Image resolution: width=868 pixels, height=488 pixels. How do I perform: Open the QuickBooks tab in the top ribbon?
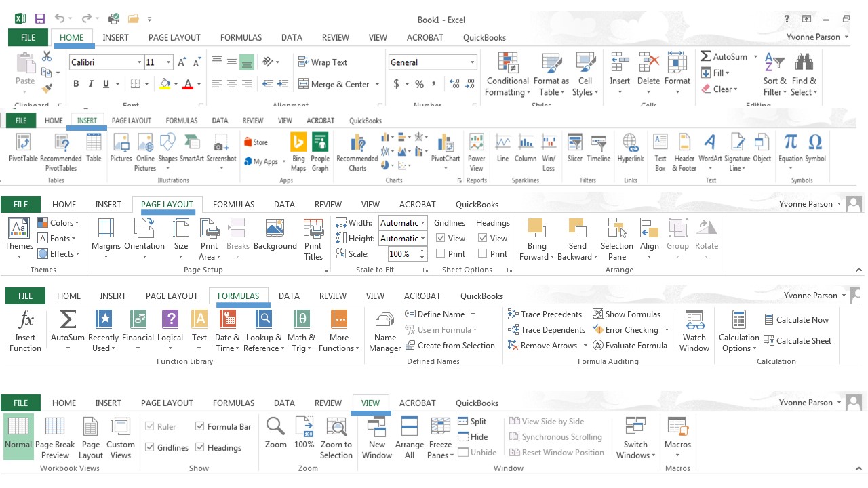coord(484,37)
